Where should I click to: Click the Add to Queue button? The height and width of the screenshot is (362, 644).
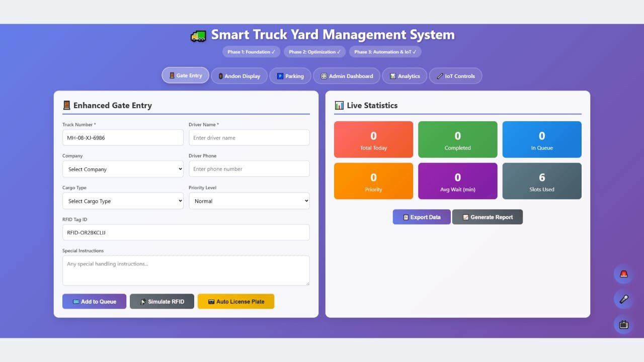coord(94,301)
